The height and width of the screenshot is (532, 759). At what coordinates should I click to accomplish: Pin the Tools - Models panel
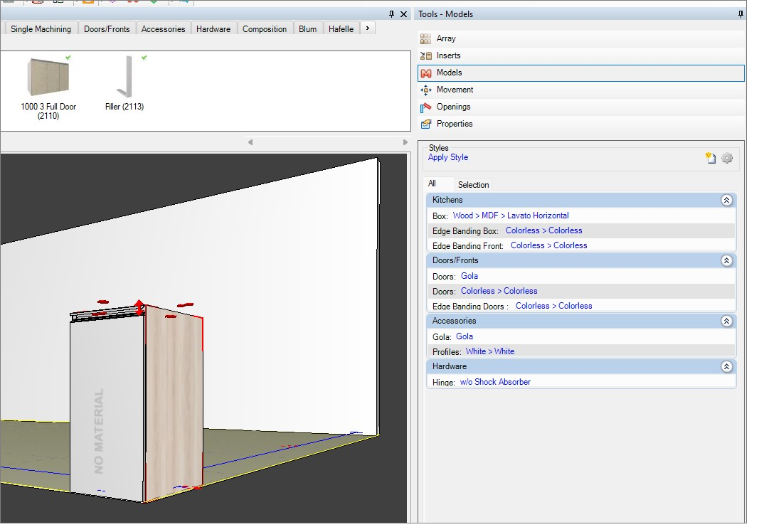click(741, 14)
